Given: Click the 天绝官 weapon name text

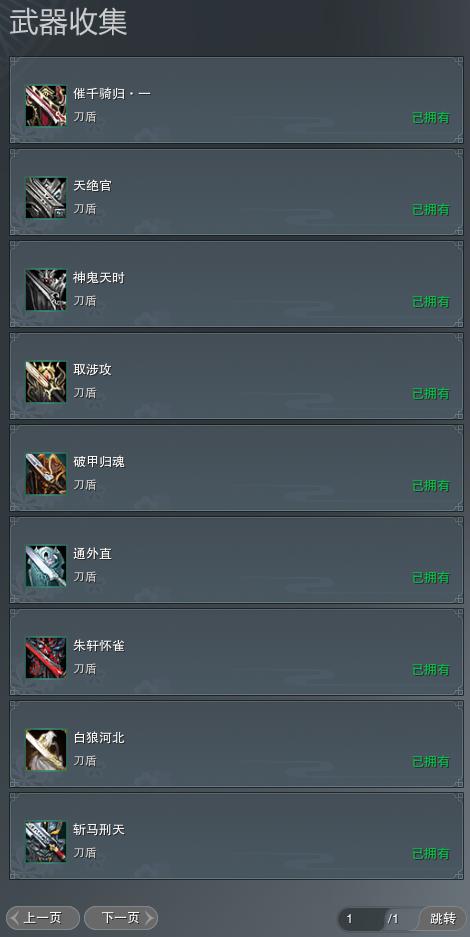Looking at the screenshot, I should click(x=93, y=186).
